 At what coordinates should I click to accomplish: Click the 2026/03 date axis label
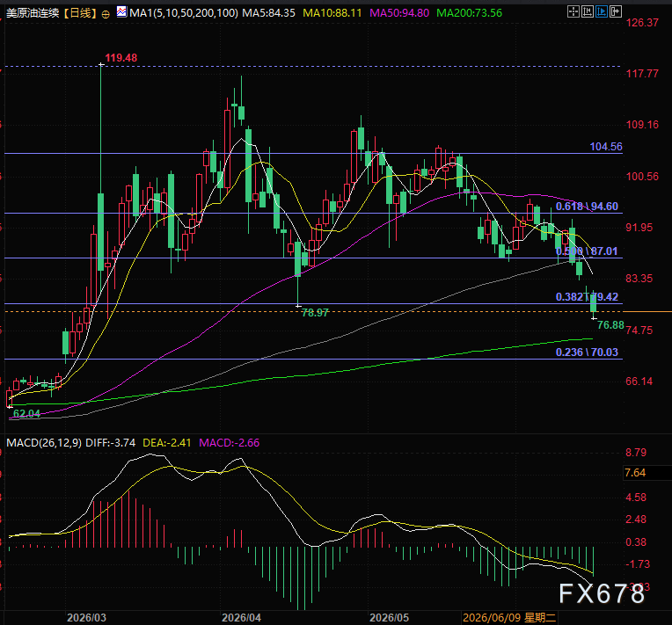coord(86,617)
